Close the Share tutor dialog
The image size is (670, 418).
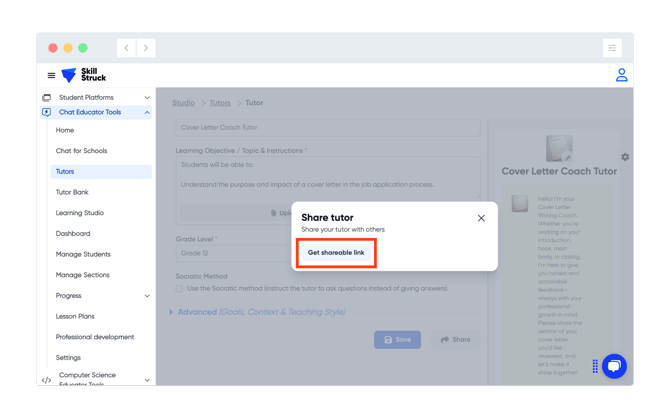coord(481,218)
